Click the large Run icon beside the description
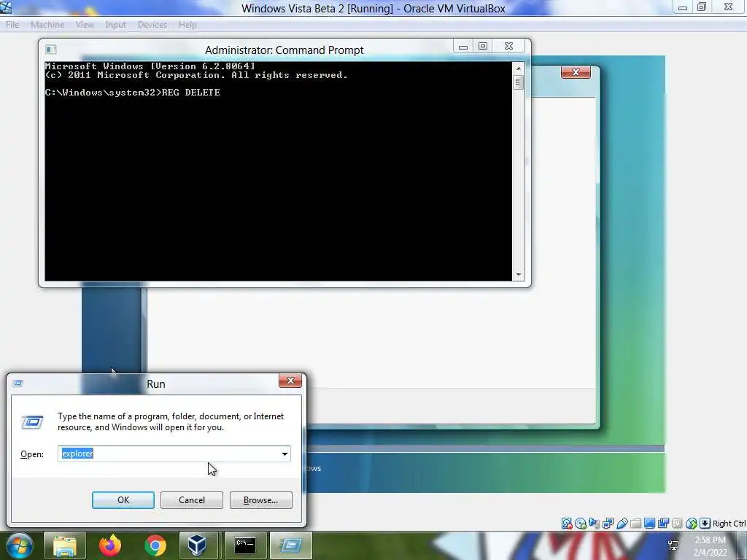 (32, 422)
